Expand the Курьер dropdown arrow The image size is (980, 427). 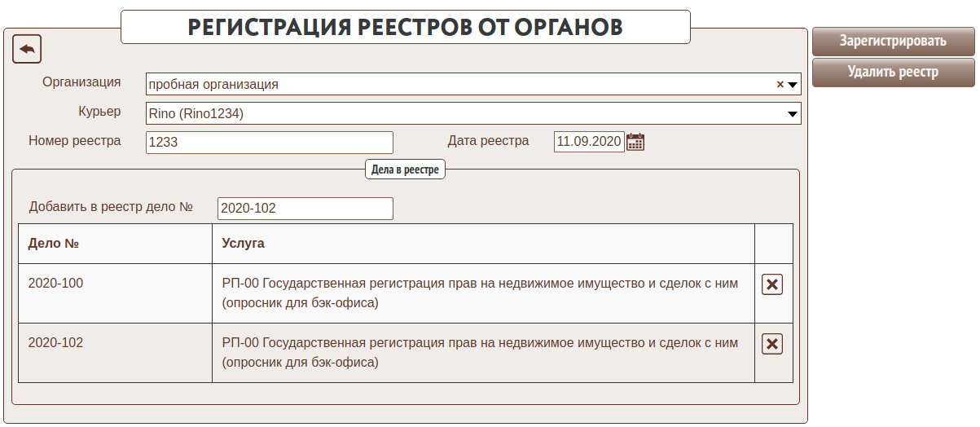click(793, 114)
